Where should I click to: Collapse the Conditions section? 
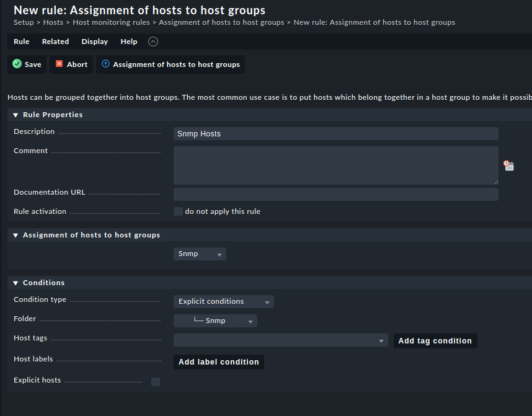click(x=16, y=283)
